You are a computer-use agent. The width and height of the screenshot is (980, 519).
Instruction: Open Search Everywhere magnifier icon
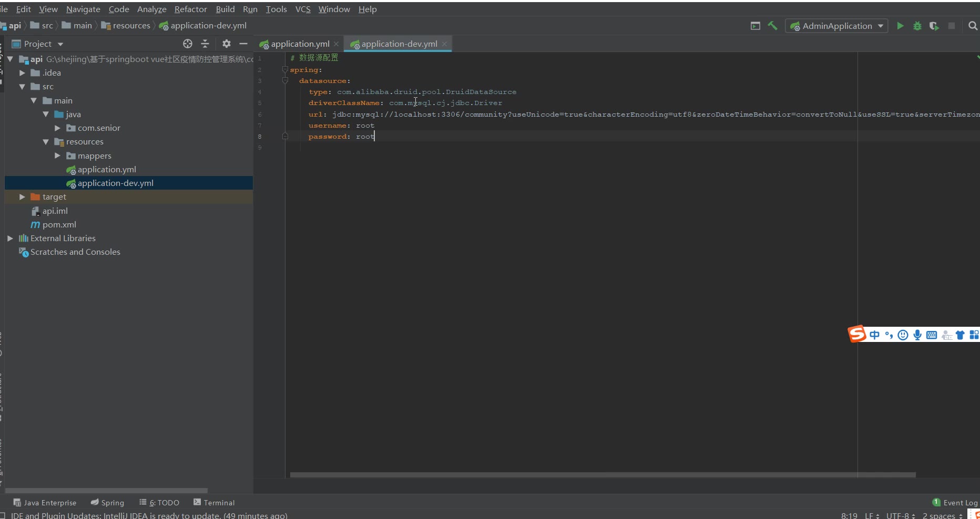pos(973,26)
